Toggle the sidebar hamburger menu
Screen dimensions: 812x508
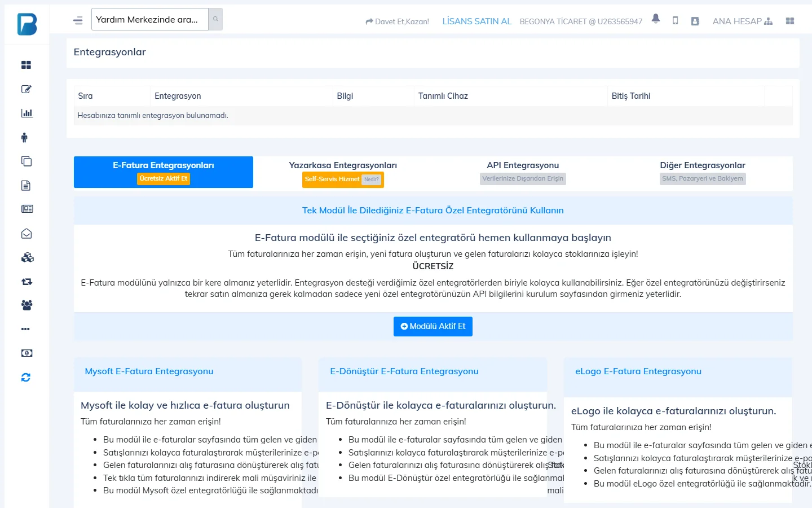(x=78, y=20)
